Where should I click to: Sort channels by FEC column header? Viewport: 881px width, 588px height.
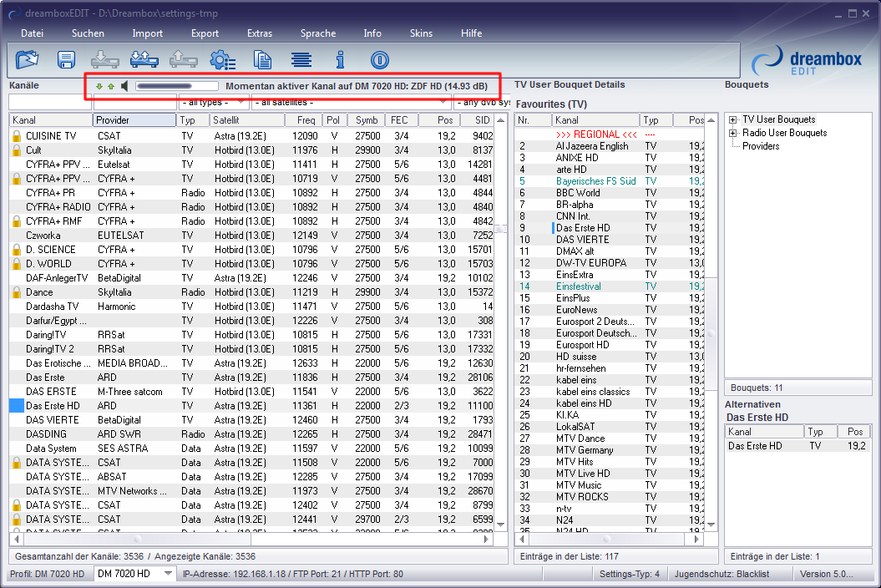coord(401,119)
